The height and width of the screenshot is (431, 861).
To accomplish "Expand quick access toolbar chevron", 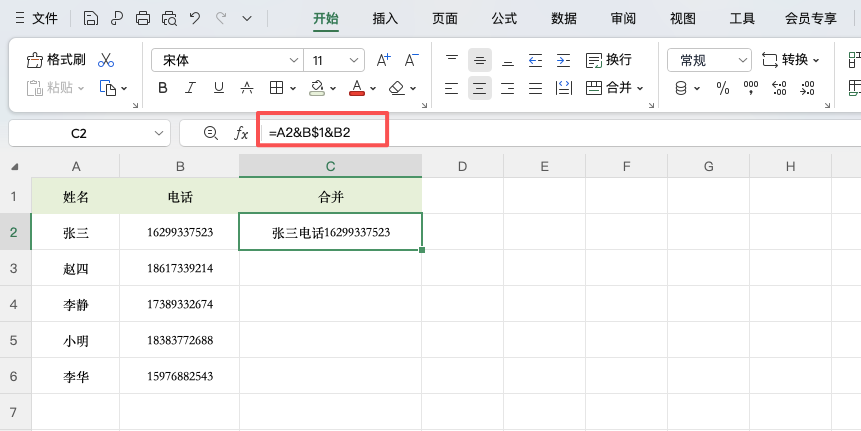I will tap(247, 19).
